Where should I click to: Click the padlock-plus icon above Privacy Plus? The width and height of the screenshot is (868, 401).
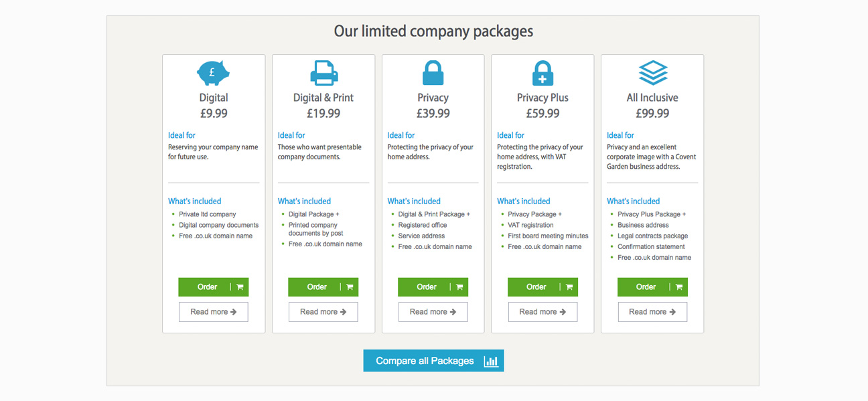tap(542, 73)
